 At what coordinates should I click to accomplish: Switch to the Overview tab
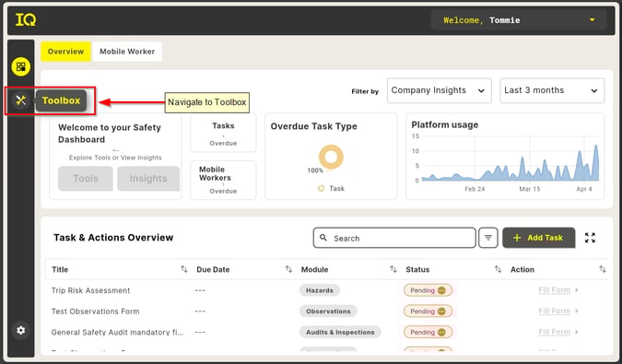click(65, 52)
